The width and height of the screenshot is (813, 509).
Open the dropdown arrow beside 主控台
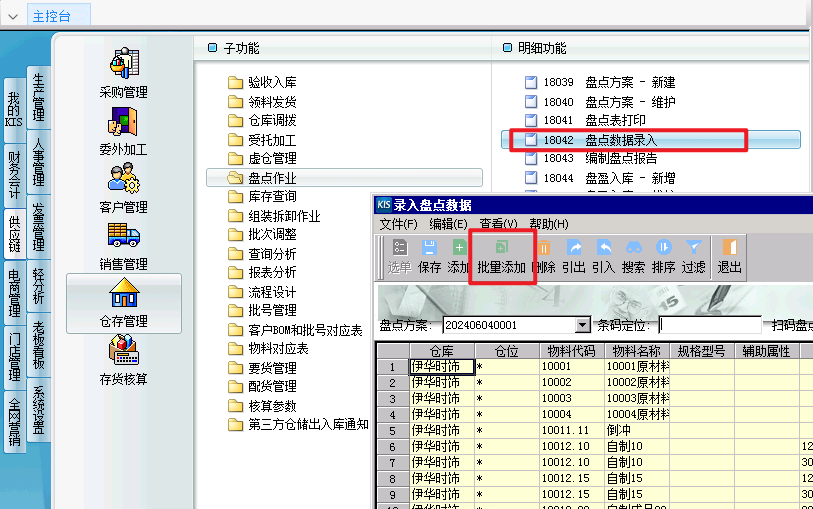tap(13, 17)
